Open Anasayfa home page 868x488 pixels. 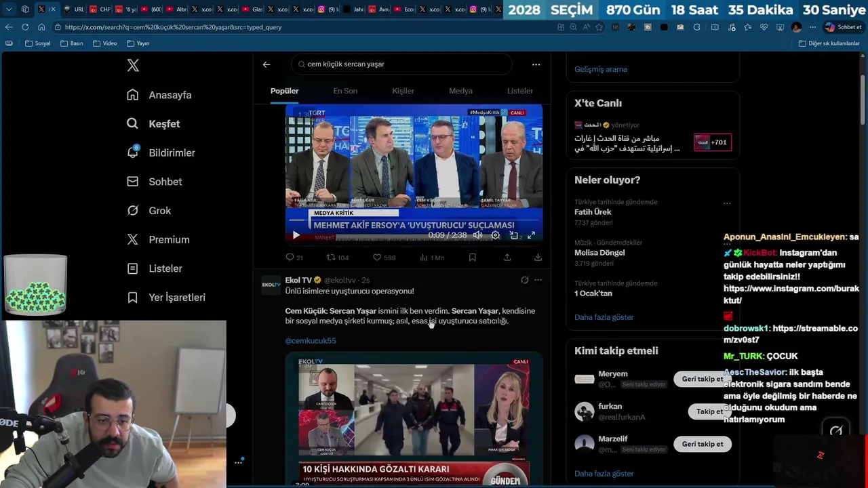(x=159, y=95)
